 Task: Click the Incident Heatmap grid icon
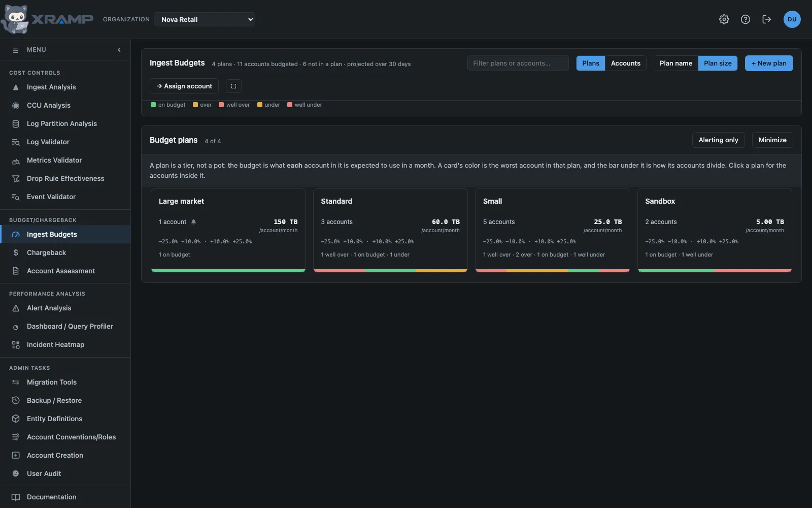16,345
